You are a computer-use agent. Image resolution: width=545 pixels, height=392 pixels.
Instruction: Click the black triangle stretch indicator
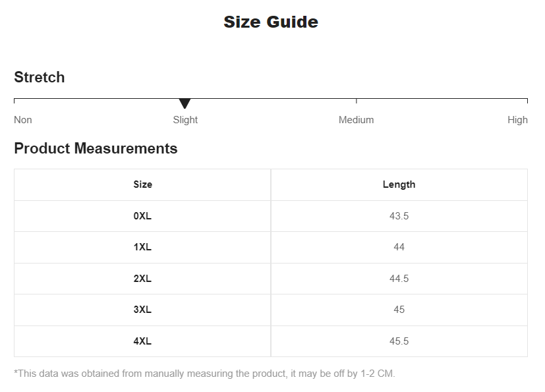(x=185, y=103)
